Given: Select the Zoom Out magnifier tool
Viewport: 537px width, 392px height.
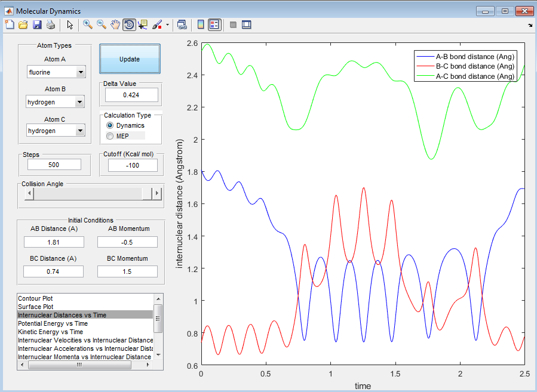Looking at the screenshot, I should click(102, 24).
